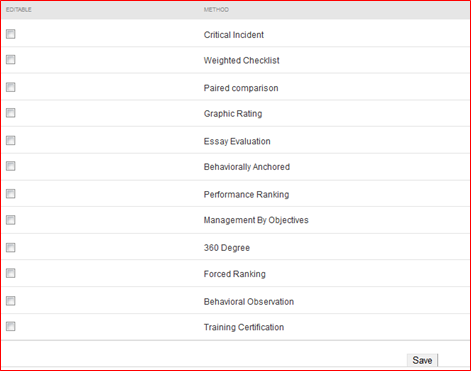The width and height of the screenshot is (471, 371).
Task: Select the Management By Objectives text
Action: coord(256,220)
